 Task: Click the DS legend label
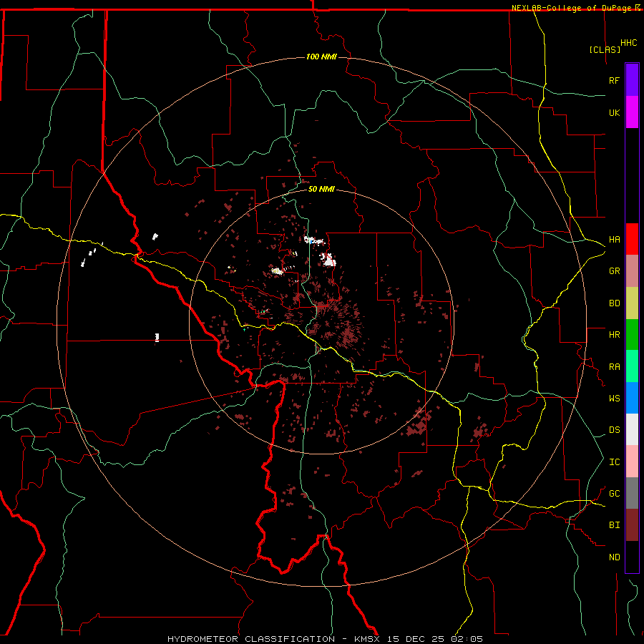(614, 429)
